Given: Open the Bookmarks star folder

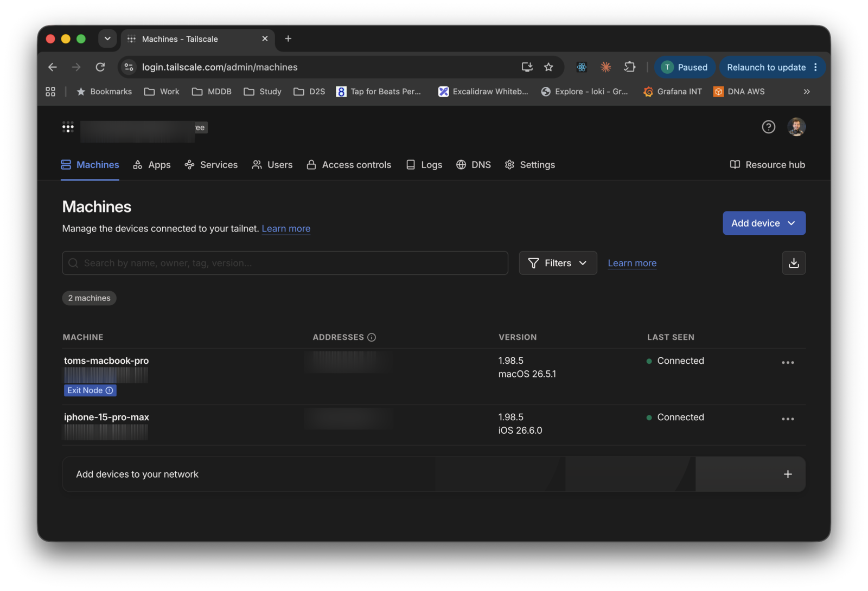Looking at the screenshot, I should [x=104, y=92].
